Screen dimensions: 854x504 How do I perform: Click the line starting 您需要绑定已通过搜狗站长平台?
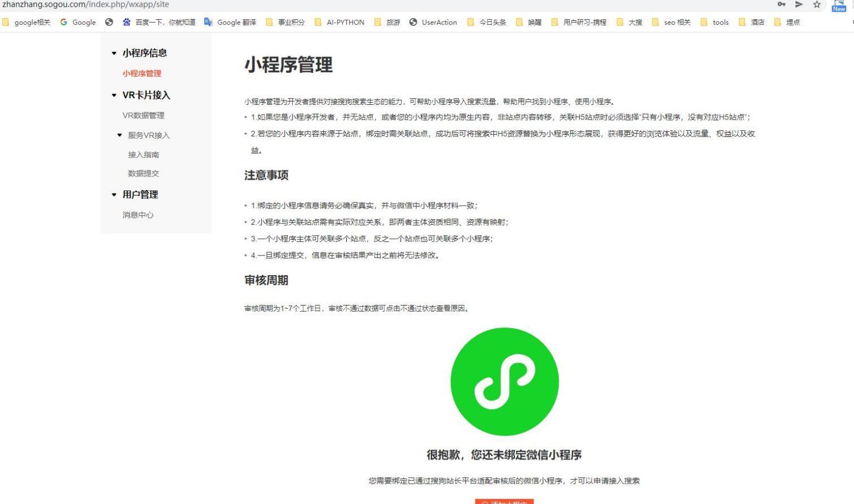pos(504,481)
